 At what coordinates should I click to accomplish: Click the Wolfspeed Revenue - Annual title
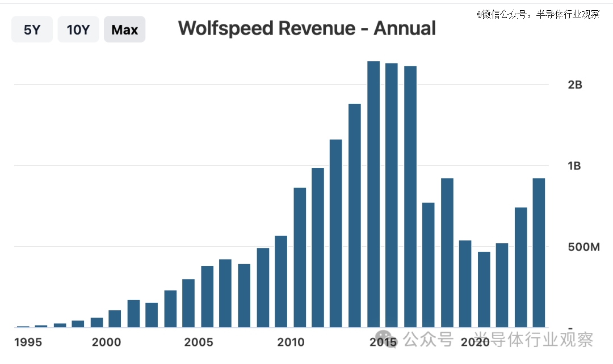[x=307, y=28]
